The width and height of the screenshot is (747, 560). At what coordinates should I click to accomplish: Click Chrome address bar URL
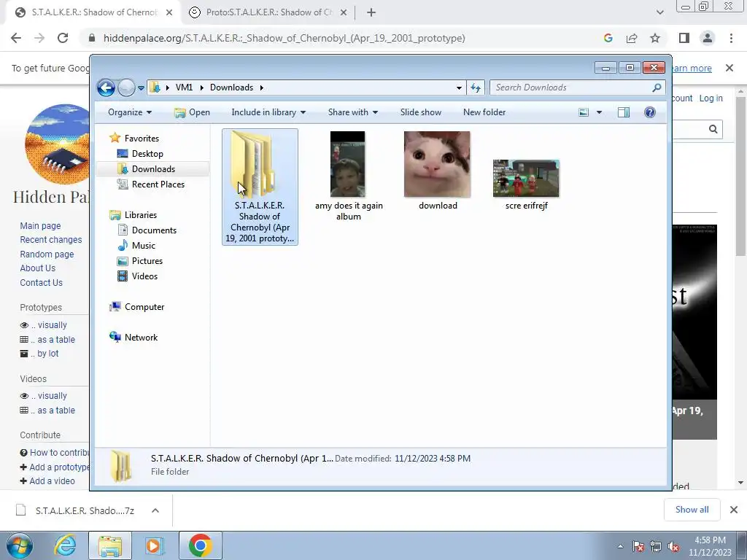pos(284,38)
